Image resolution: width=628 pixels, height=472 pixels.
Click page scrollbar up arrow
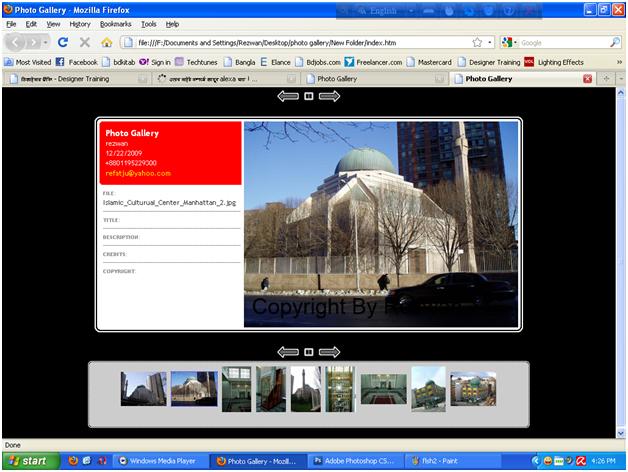coord(621,93)
